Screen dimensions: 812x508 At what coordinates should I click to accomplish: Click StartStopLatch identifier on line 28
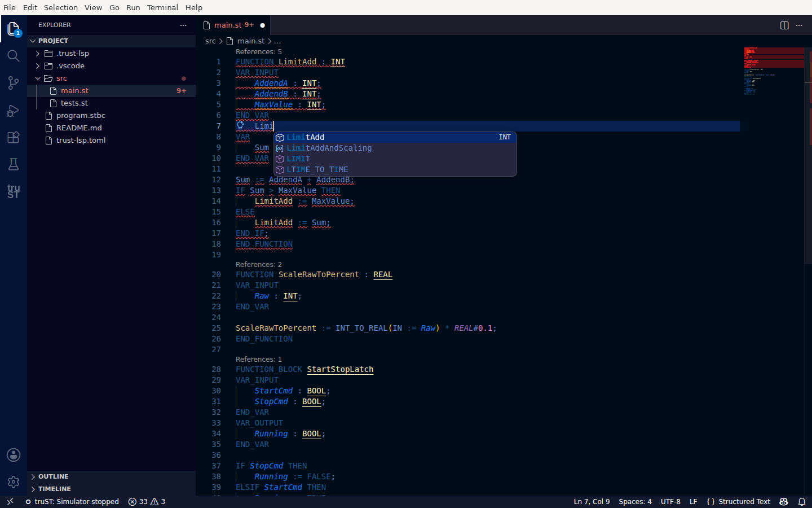pyautogui.click(x=340, y=370)
